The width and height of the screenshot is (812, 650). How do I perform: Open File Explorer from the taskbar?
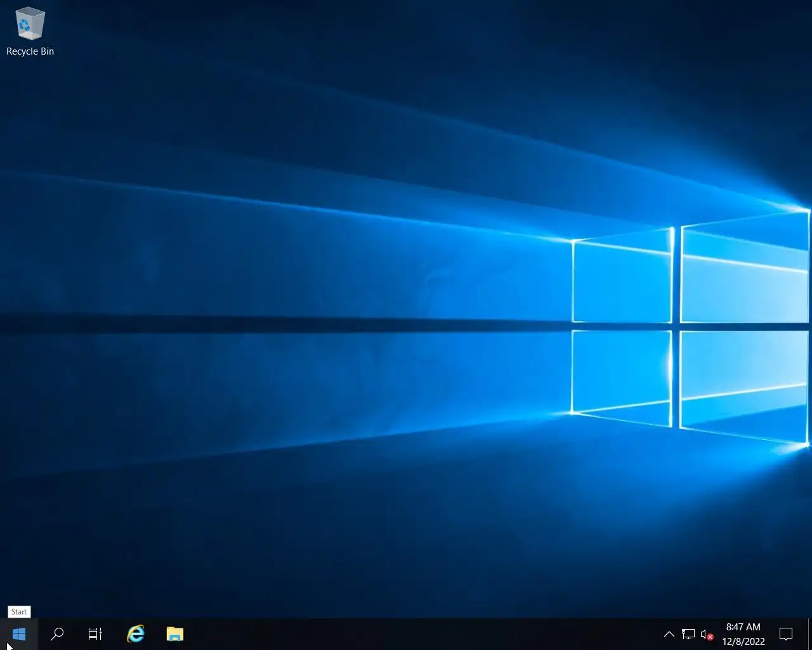pyautogui.click(x=174, y=633)
